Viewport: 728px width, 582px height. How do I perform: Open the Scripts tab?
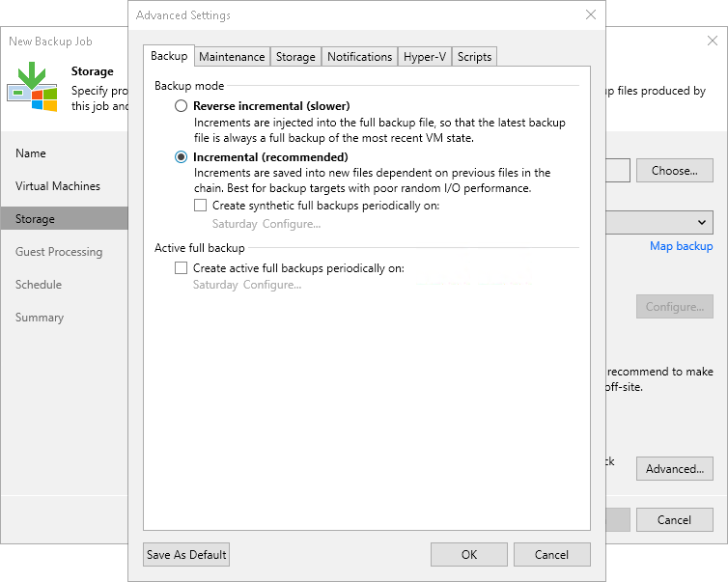click(474, 57)
